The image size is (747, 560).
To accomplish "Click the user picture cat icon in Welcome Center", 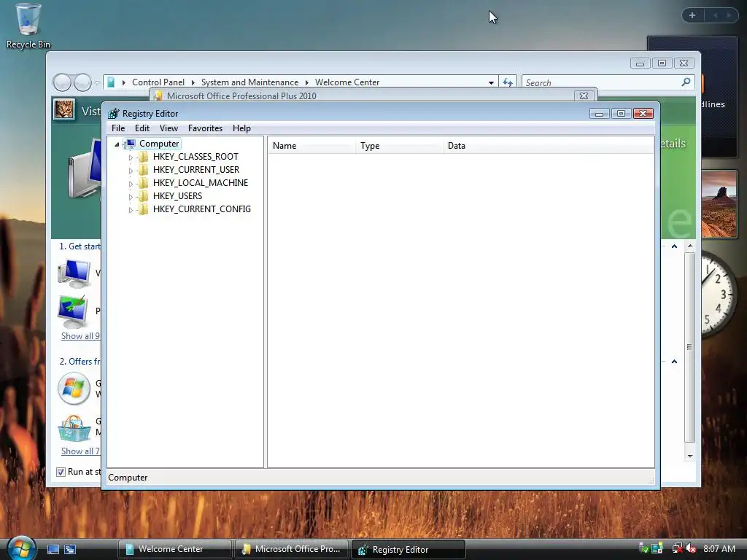I will tap(64, 109).
